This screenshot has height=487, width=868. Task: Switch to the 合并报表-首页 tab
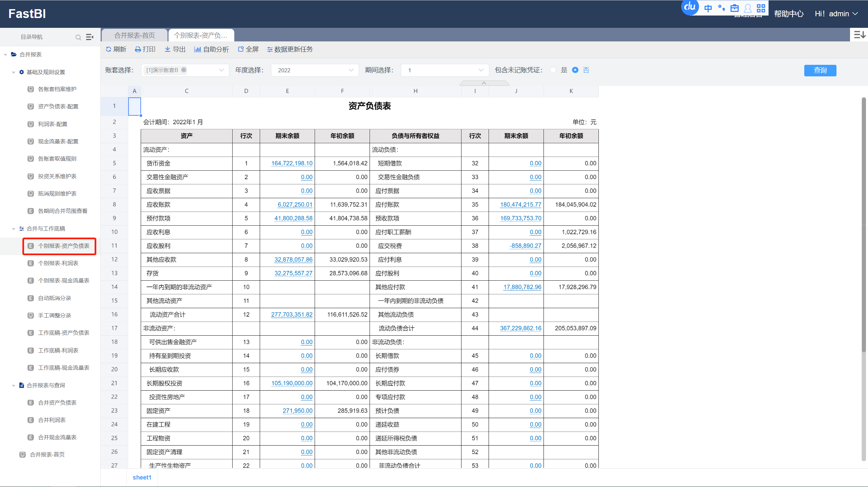pos(135,35)
